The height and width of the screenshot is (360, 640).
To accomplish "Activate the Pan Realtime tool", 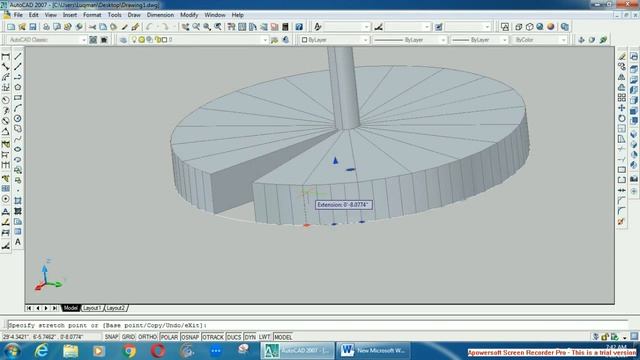I will 185,27.
